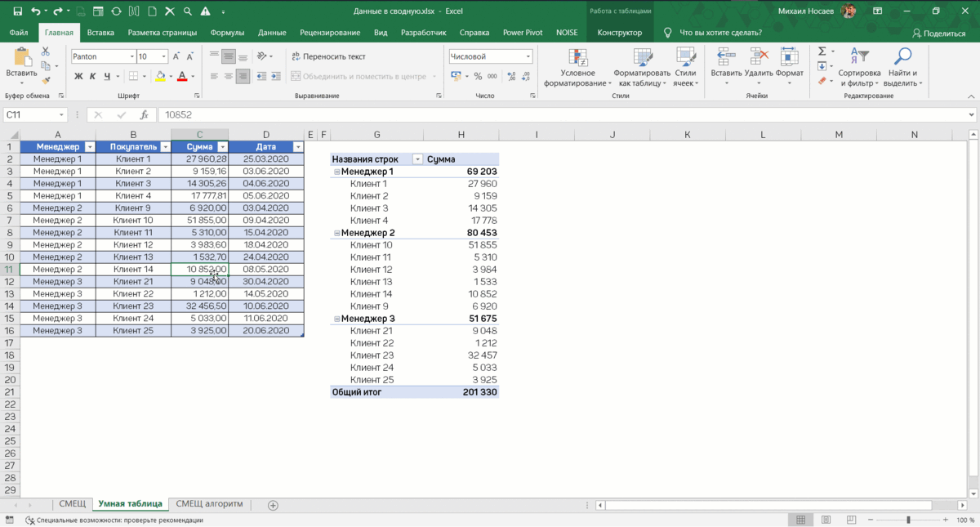Collapse the Менеджер 3 pivot group
The width and height of the screenshot is (980, 527).
click(336, 319)
